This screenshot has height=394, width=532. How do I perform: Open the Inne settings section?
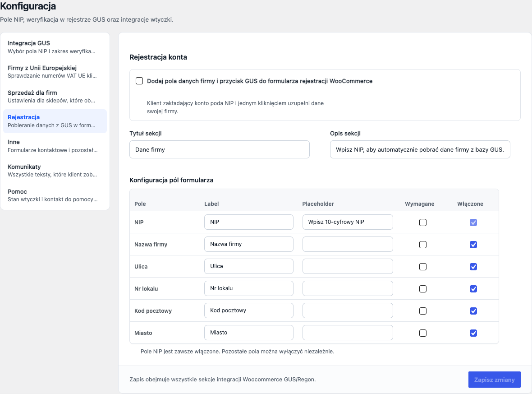click(x=55, y=146)
